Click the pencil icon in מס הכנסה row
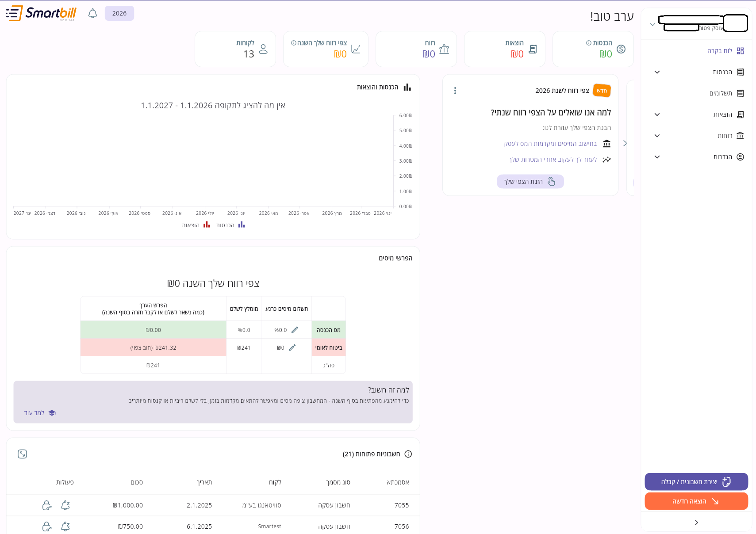This screenshot has width=756, height=534. point(295,330)
